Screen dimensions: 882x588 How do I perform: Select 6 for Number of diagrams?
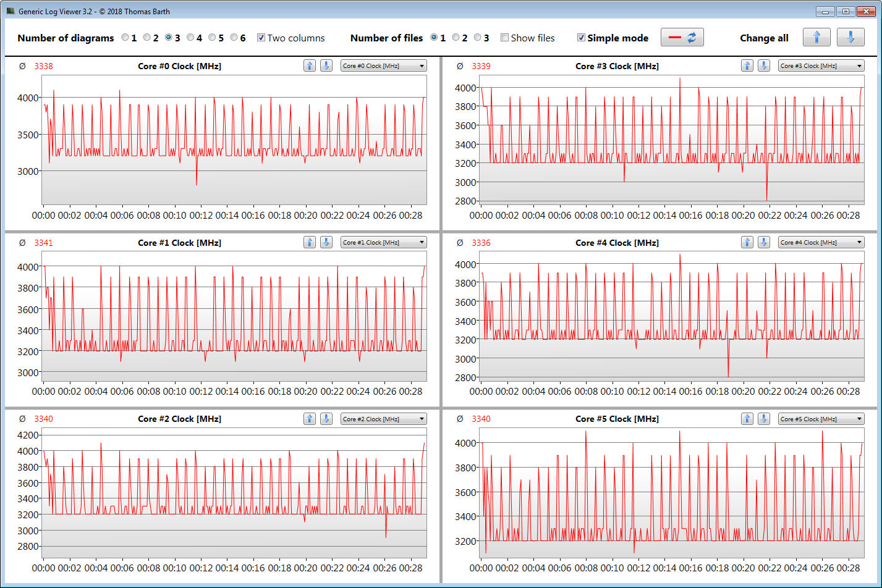234,38
